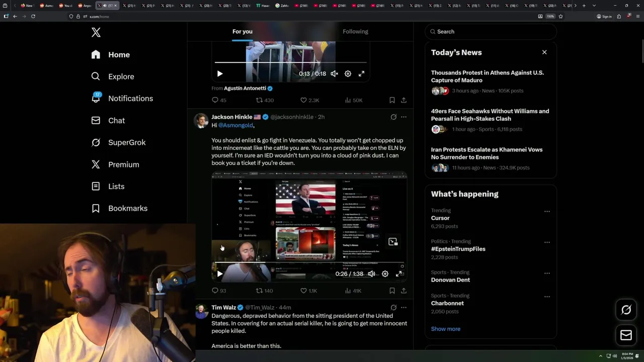Switch to the Following tab

pos(356,32)
